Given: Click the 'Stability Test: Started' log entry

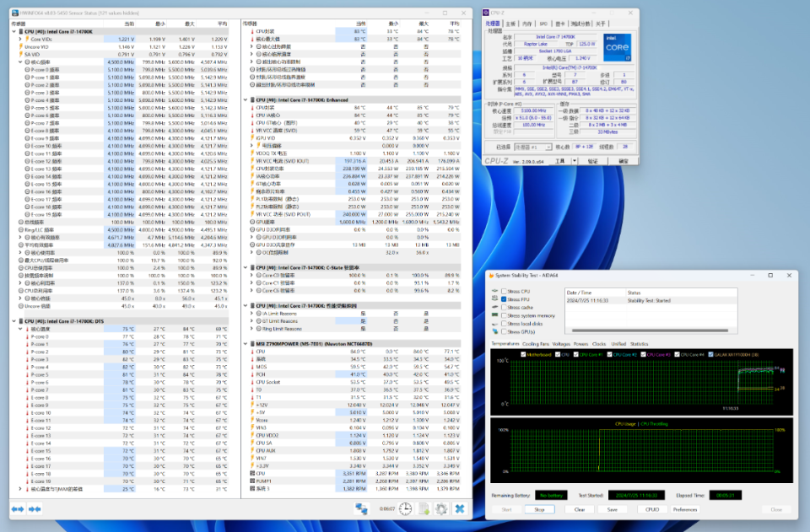Looking at the screenshot, I should pos(649,300).
